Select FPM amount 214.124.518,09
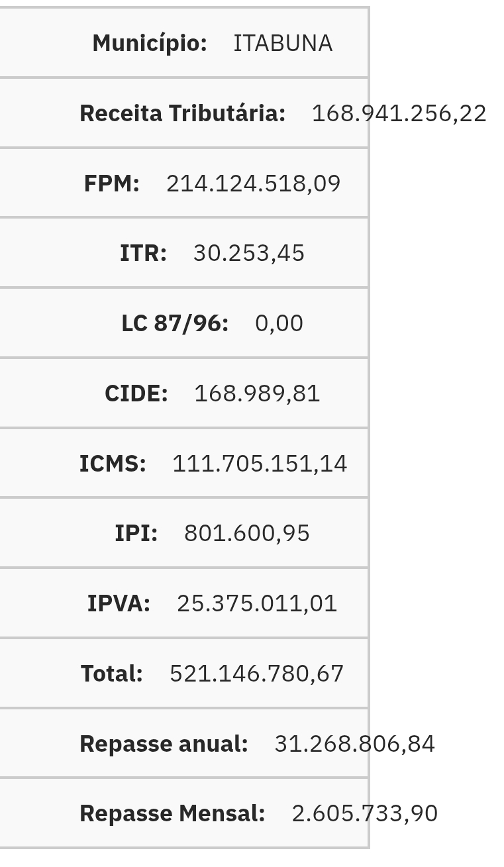 click(x=254, y=183)
